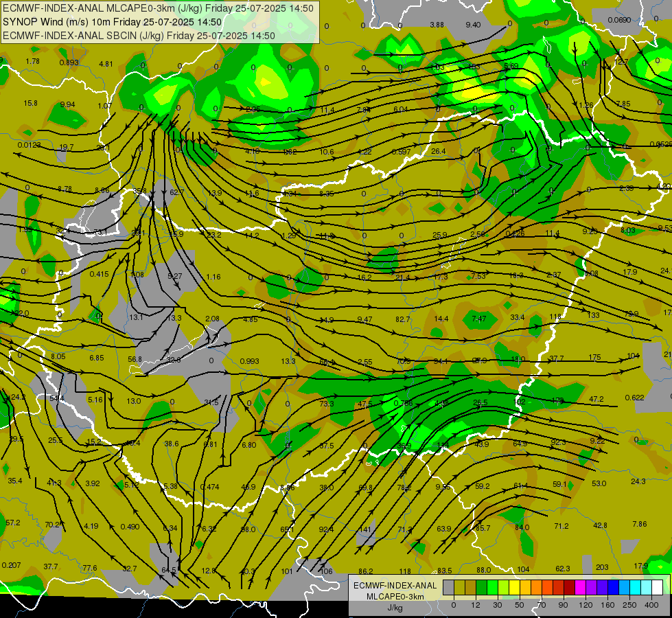The image size is (672, 618).
Task: Click the map value 26.5
Action: pyautogui.click(x=480, y=402)
